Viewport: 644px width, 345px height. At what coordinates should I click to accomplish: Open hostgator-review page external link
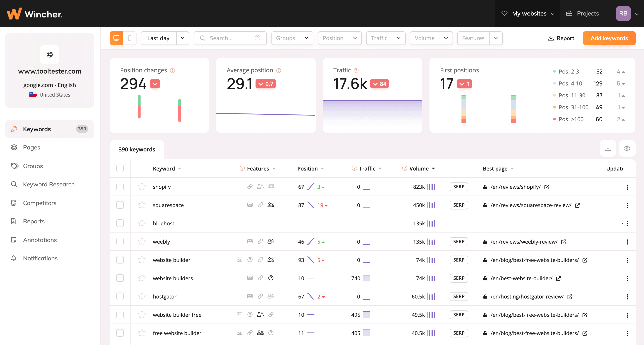(570, 297)
